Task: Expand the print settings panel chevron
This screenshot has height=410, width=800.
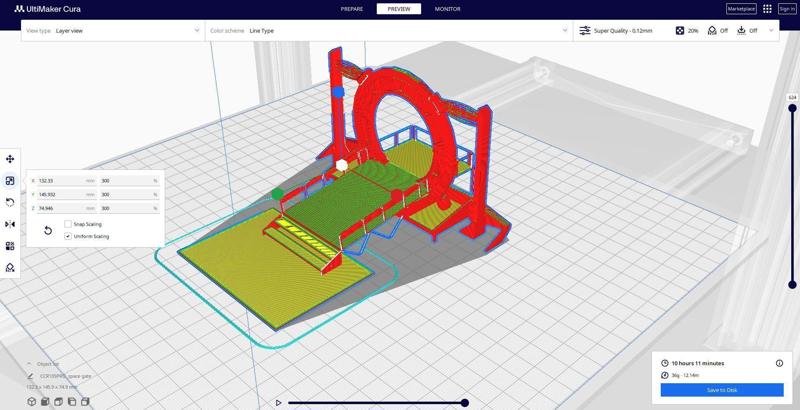Action: pyautogui.click(x=771, y=31)
